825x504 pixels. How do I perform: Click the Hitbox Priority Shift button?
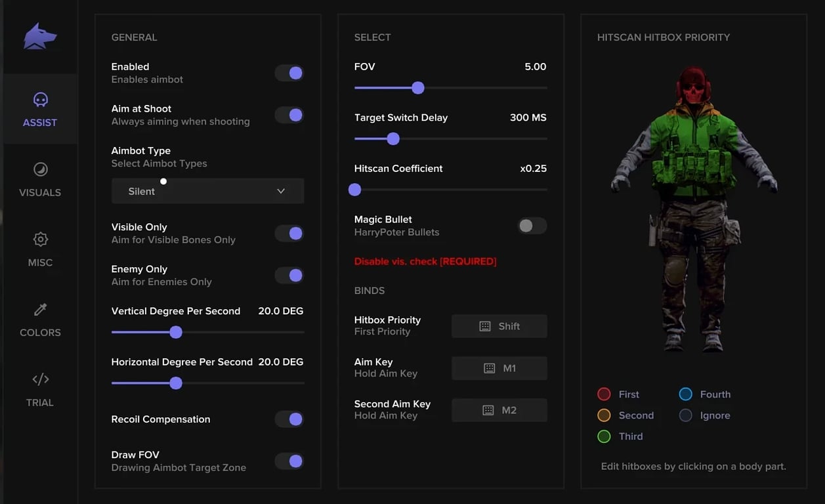point(499,326)
